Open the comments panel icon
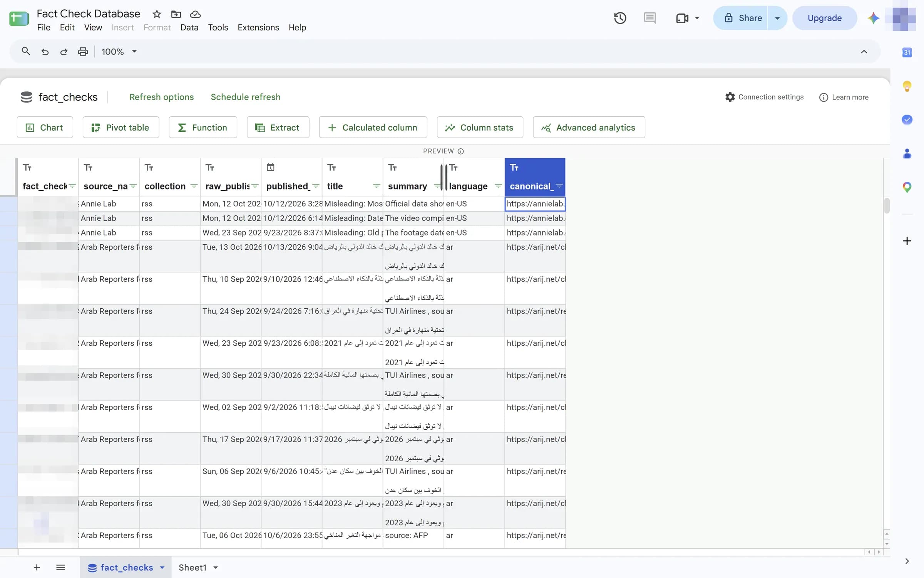 point(649,18)
